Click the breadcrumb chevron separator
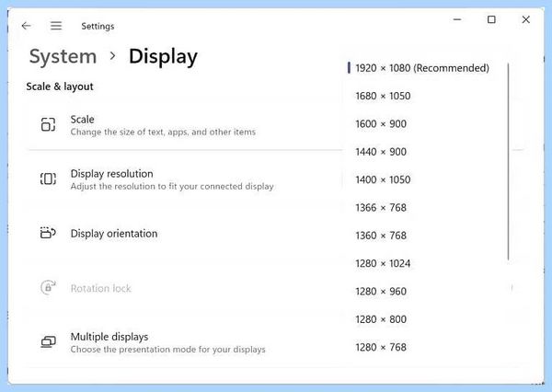 pos(112,55)
